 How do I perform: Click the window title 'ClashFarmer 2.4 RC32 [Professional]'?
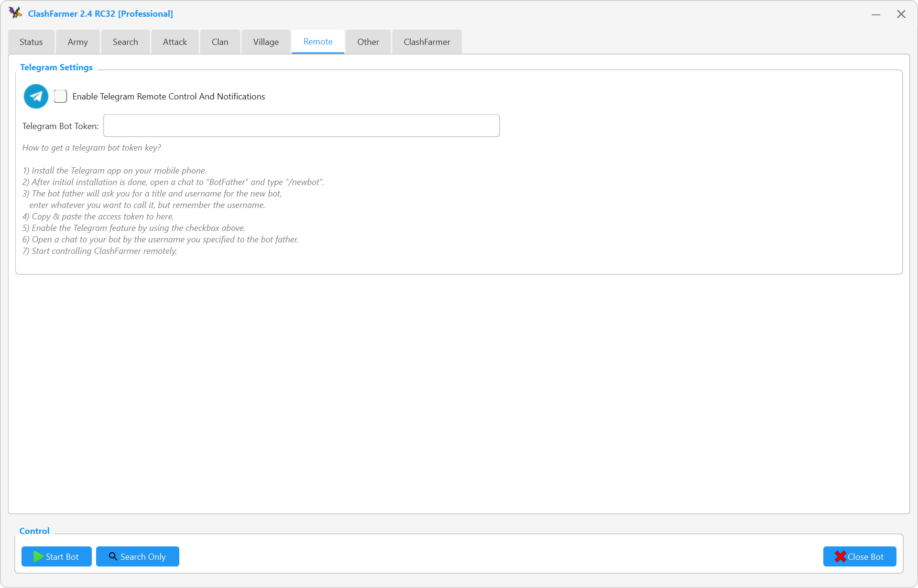click(x=100, y=14)
